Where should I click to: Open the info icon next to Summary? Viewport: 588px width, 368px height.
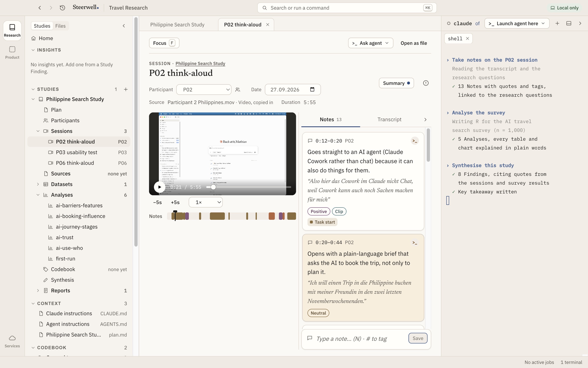pos(426,83)
